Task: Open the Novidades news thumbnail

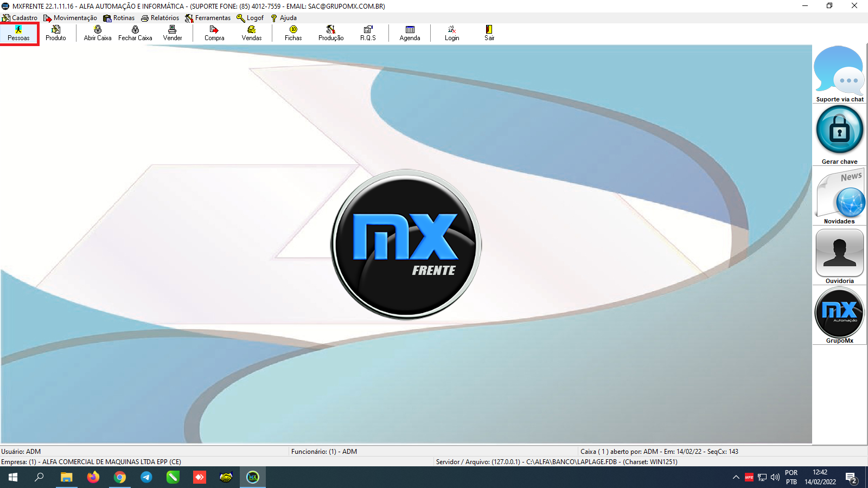Action: pos(839,194)
